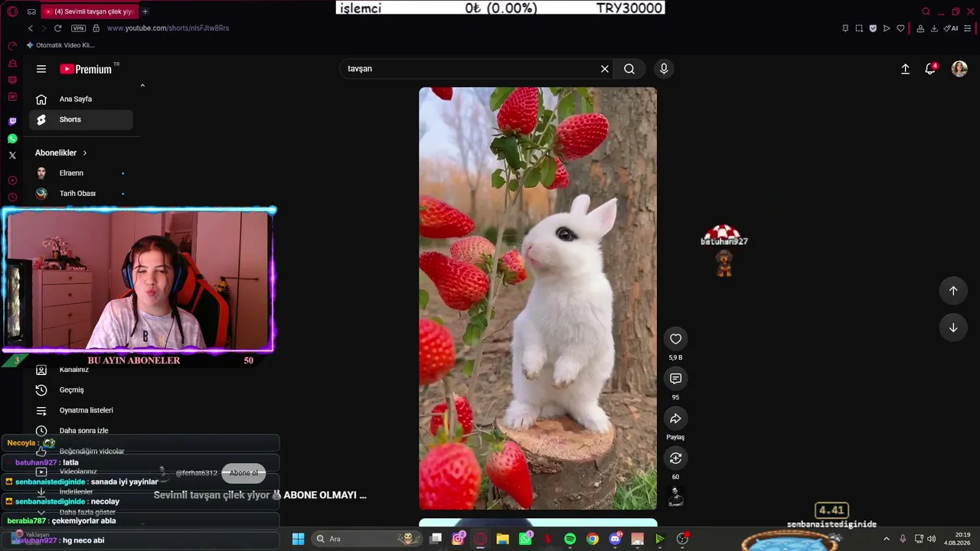Clear the tavşan search text
The height and width of the screenshot is (551, 980).
click(605, 69)
